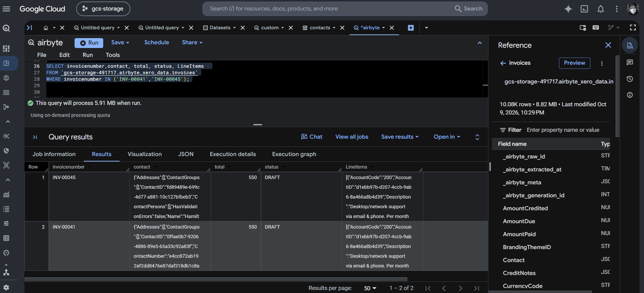Enter full screen editor mode

633,28
